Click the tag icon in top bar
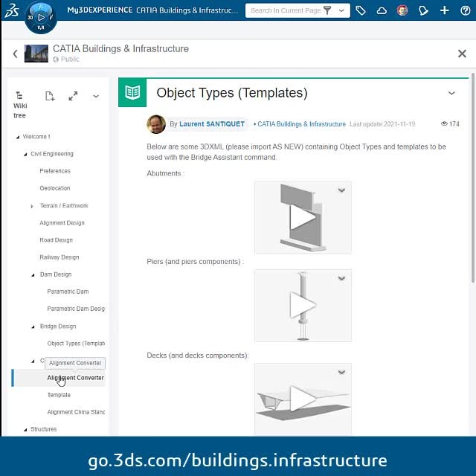 pos(361,10)
